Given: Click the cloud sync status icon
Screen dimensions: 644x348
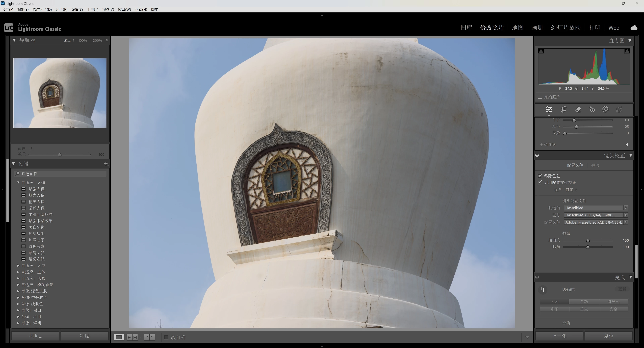Looking at the screenshot, I should (x=633, y=28).
